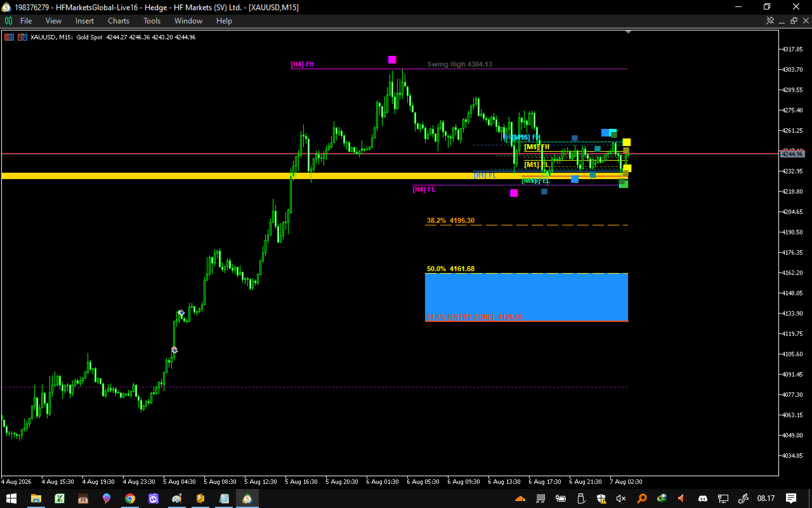The height and width of the screenshot is (508, 812).
Task: Click the magenta square above the swing high
Action: (x=392, y=60)
